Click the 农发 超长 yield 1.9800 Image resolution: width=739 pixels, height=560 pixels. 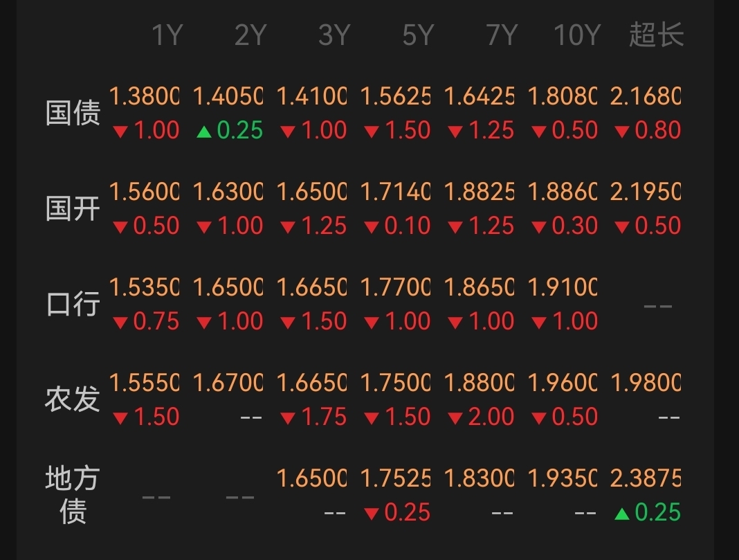click(646, 383)
